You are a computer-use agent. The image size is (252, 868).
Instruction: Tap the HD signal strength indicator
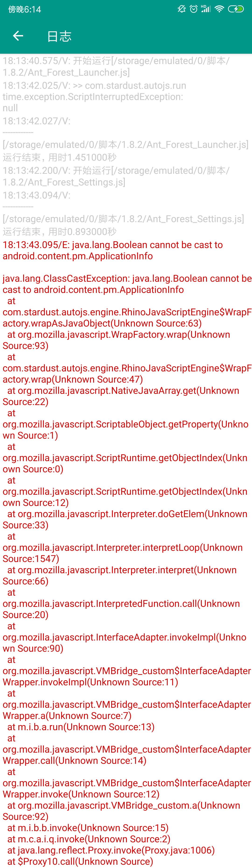click(x=205, y=9)
